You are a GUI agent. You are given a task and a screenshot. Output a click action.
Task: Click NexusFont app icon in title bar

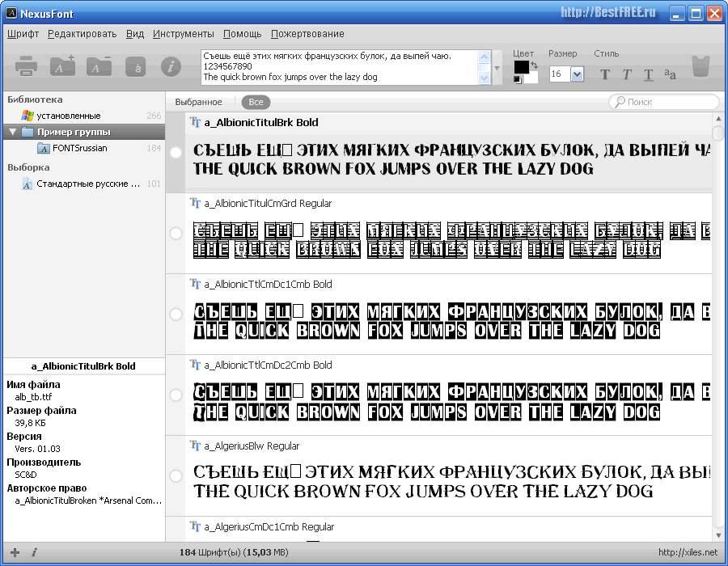click(11, 13)
